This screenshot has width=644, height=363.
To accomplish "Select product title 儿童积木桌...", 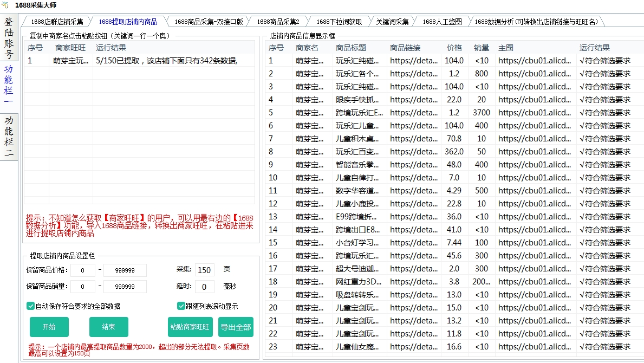I will click(357, 138).
